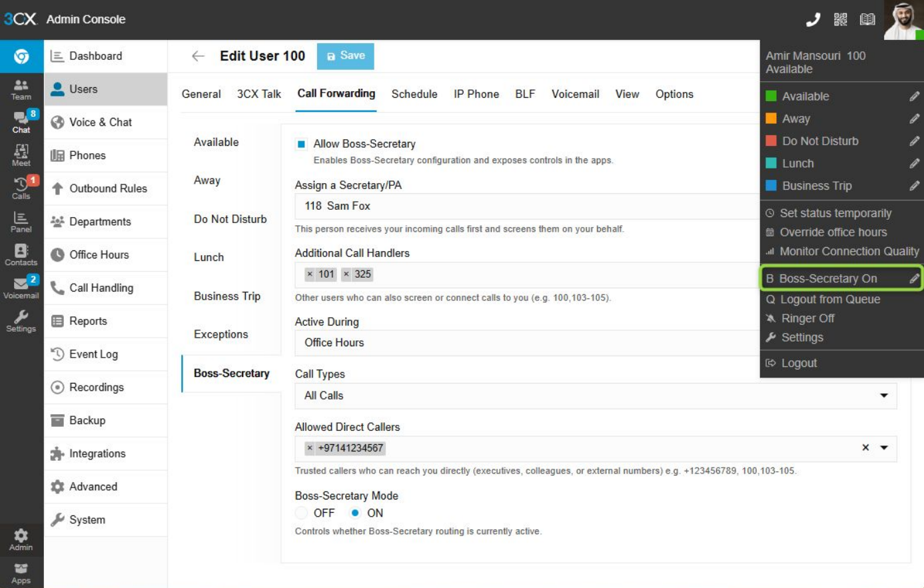Select the green Available status swatch
The image size is (924, 588).
coord(771,97)
